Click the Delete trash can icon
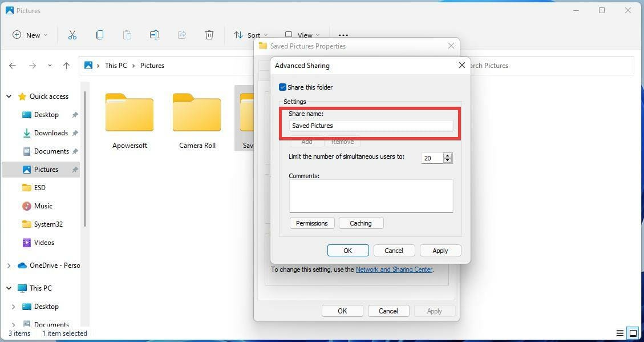 pos(209,35)
